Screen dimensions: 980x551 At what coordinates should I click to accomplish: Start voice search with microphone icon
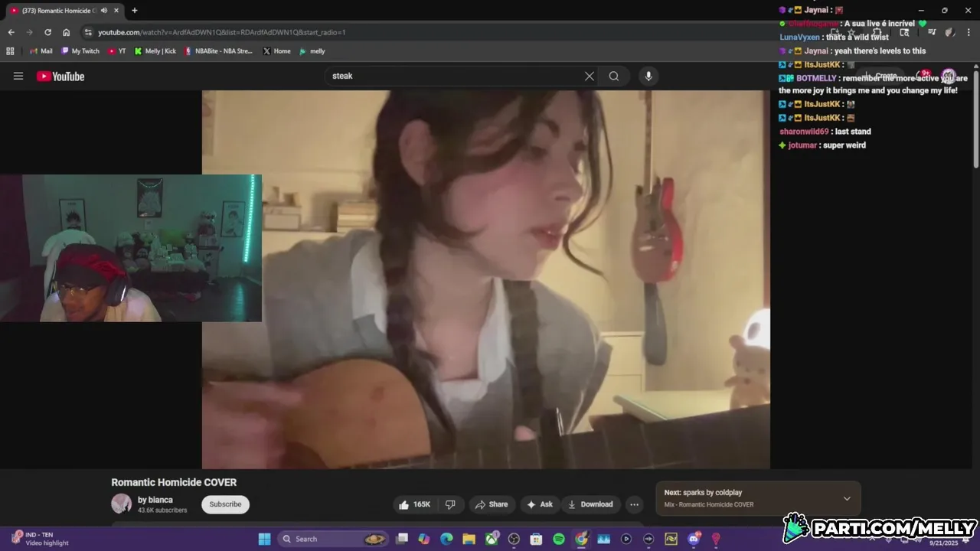click(x=648, y=76)
